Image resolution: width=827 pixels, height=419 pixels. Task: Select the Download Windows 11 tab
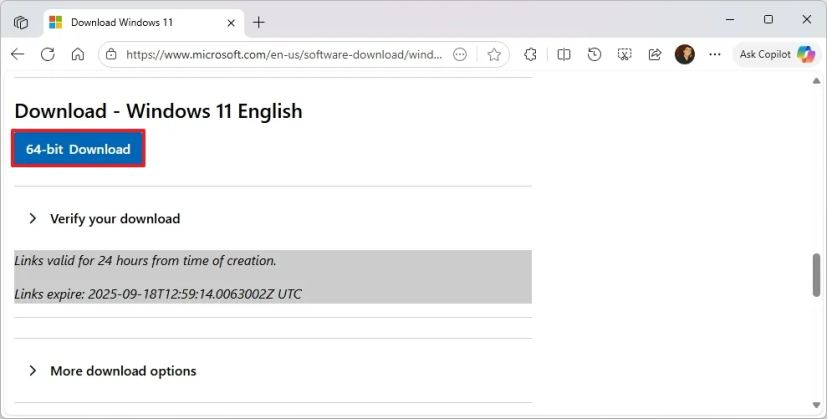click(130, 22)
